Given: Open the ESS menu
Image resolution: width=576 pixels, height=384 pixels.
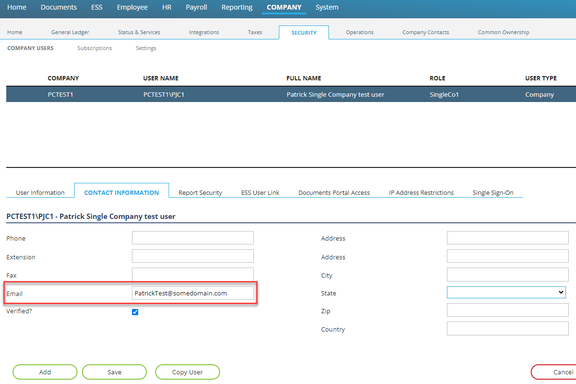Looking at the screenshot, I should (x=97, y=7).
